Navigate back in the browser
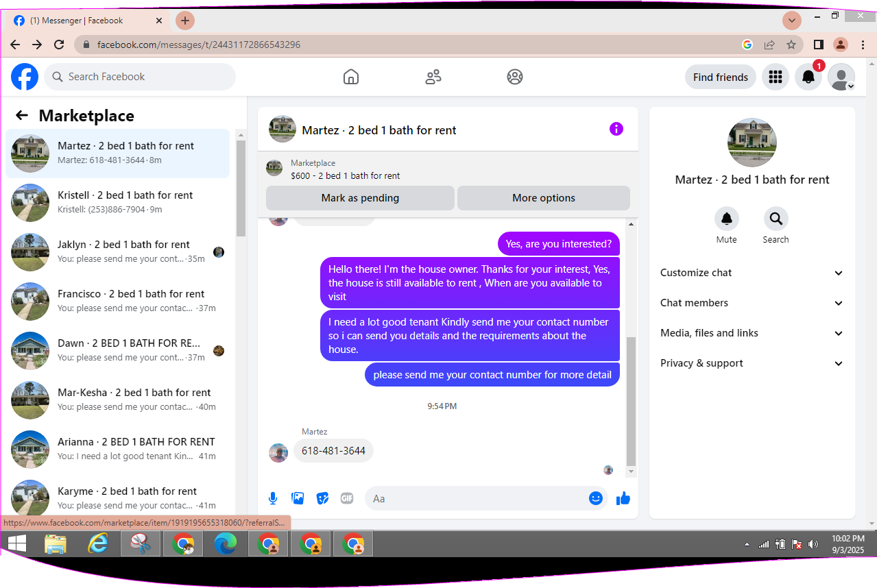Screen dimensions: 877x588 15,45
